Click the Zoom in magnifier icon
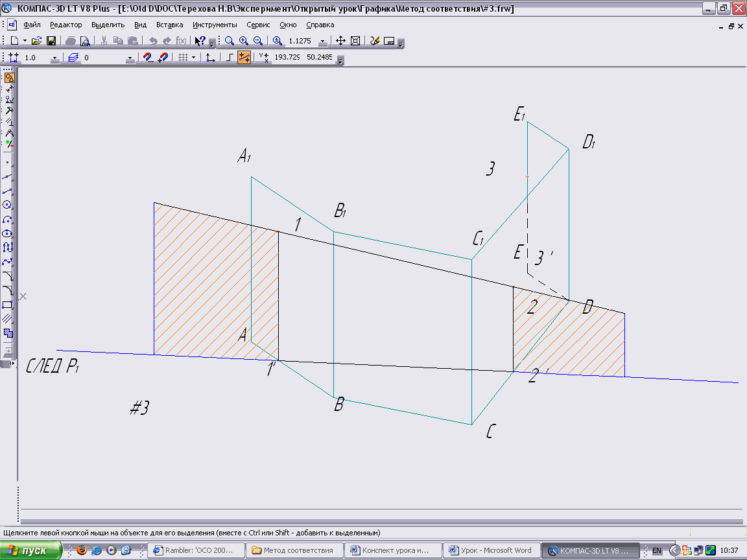The width and height of the screenshot is (747, 560). (x=243, y=41)
